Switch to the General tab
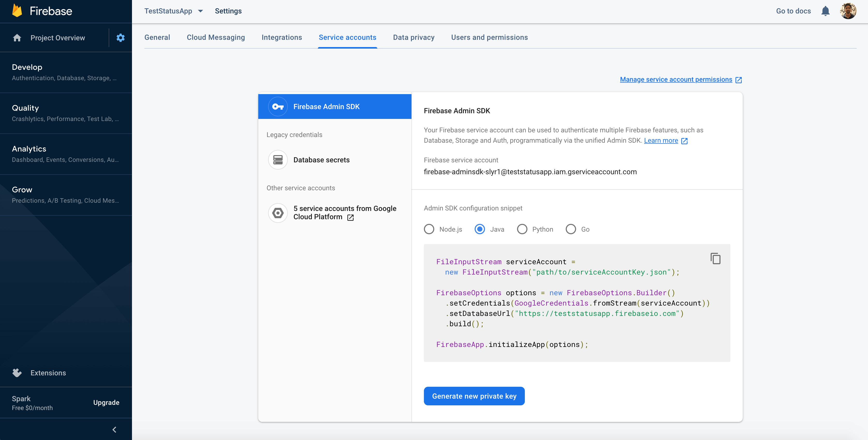Viewport: 868px width, 440px height. (x=157, y=37)
